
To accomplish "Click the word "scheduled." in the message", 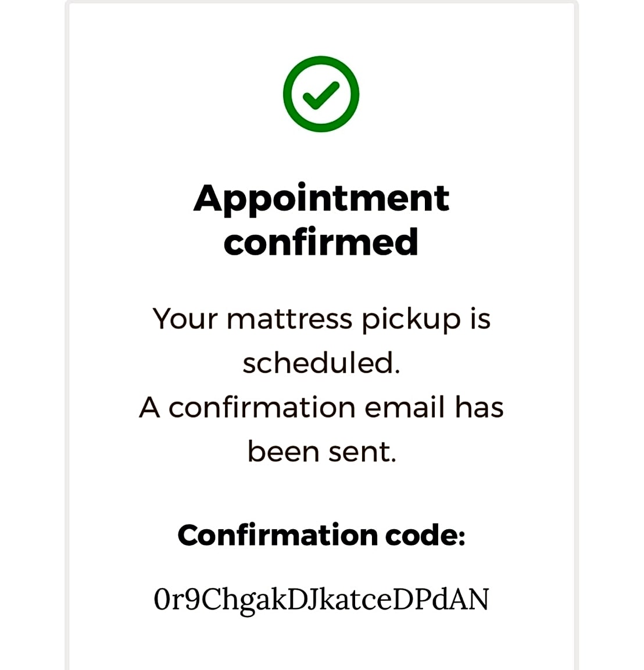I will pyautogui.click(x=321, y=363).
